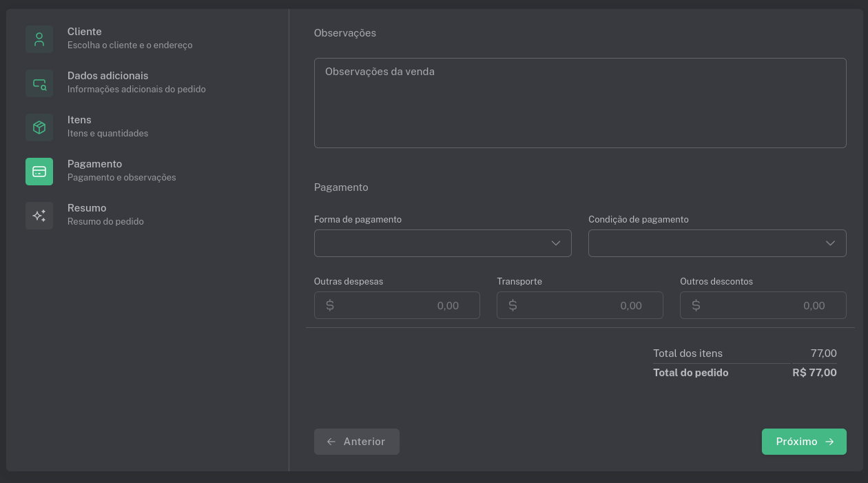This screenshot has height=483, width=868.
Task: Click dollar icon in Transporte field
Action: [x=513, y=305]
